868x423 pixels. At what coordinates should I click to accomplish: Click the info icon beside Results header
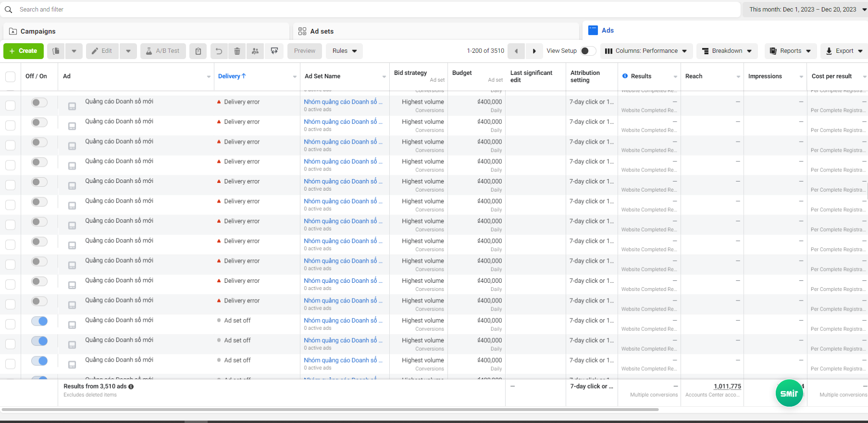tap(625, 76)
